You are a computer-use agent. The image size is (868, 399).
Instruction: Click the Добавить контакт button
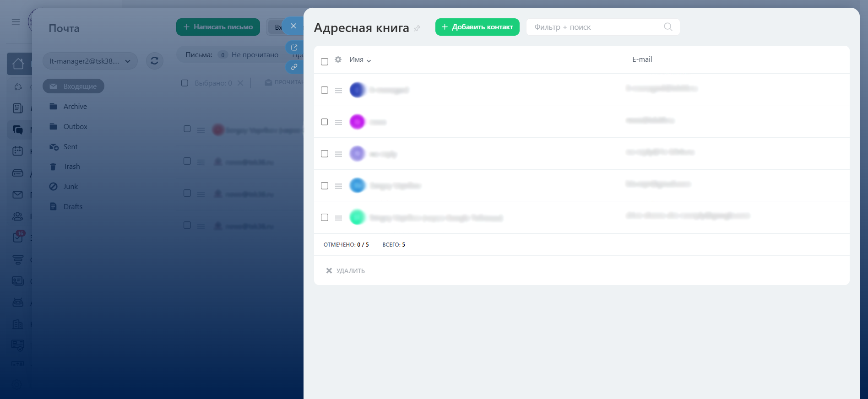click(477, 27)
